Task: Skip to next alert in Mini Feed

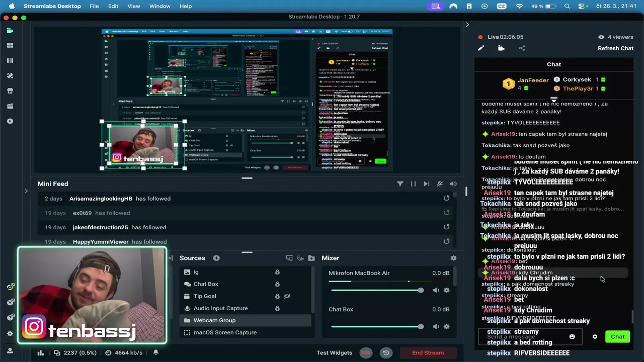Action: tap(426, 184)
